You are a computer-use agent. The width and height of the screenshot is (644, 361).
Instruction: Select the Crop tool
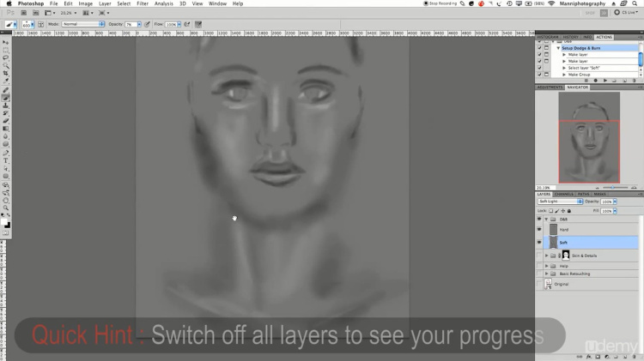(6, 74)
